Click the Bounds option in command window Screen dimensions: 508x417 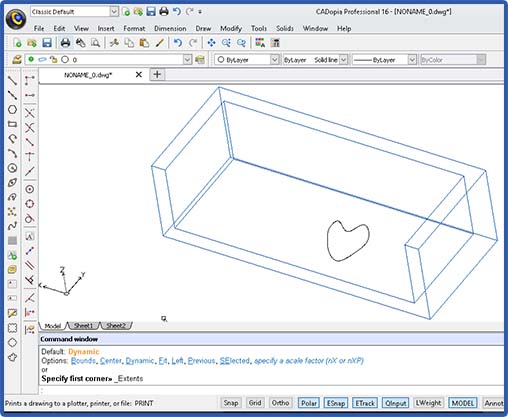click(x=83, y=361)
